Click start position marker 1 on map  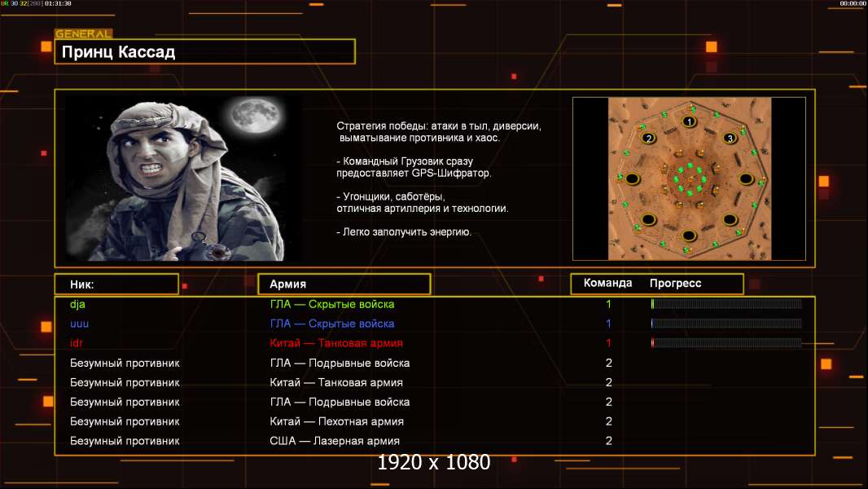tap(689, 121)
